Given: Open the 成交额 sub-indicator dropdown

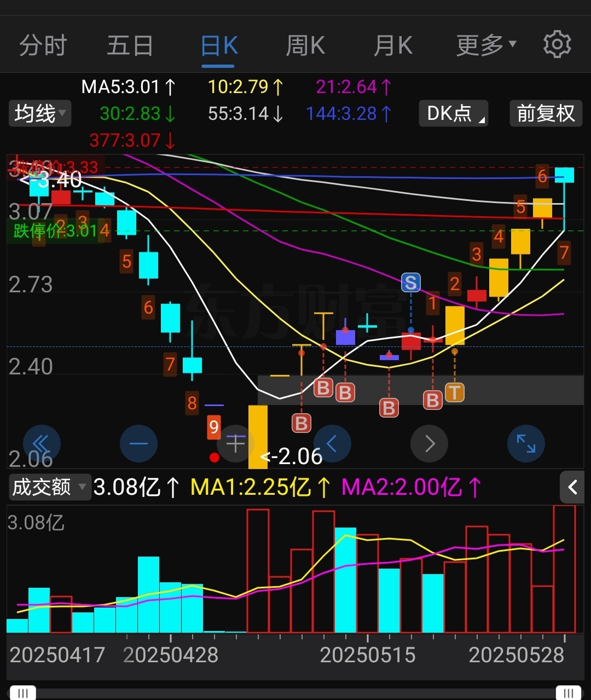Looking at the screenshot, I should [49, 487].
